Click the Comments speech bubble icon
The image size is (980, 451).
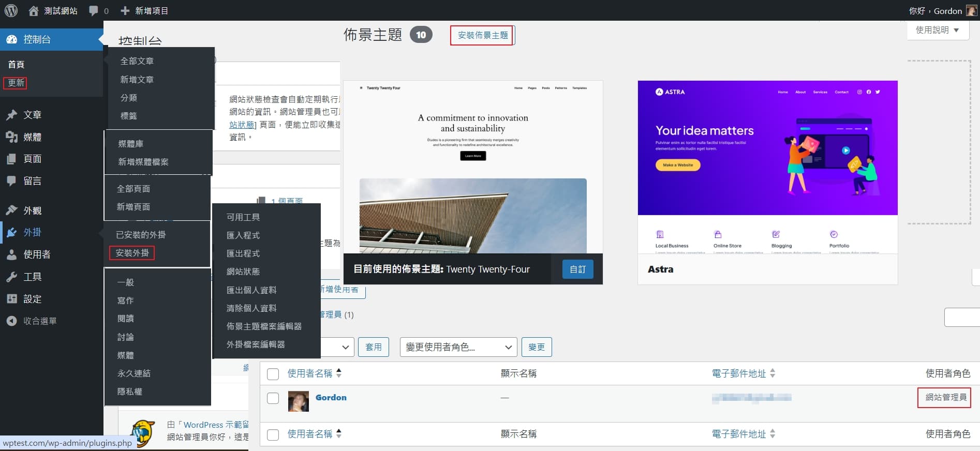pyautogui.click(x=11, y=181)
